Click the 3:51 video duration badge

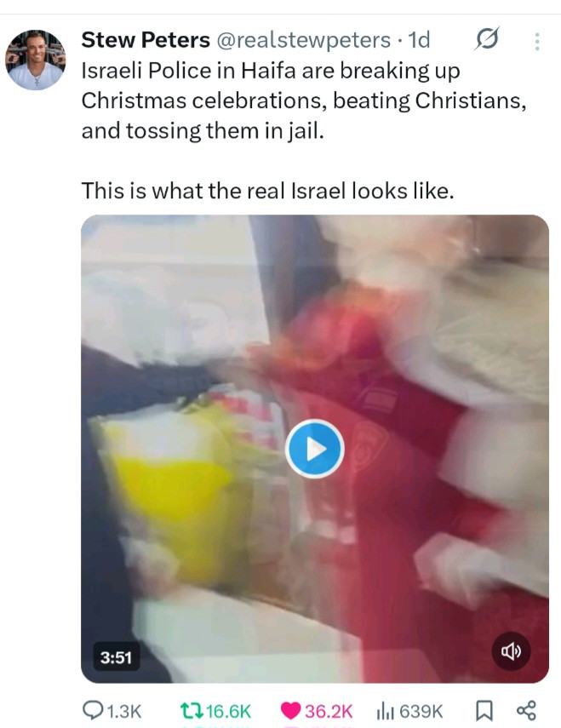tap(116, 657)
